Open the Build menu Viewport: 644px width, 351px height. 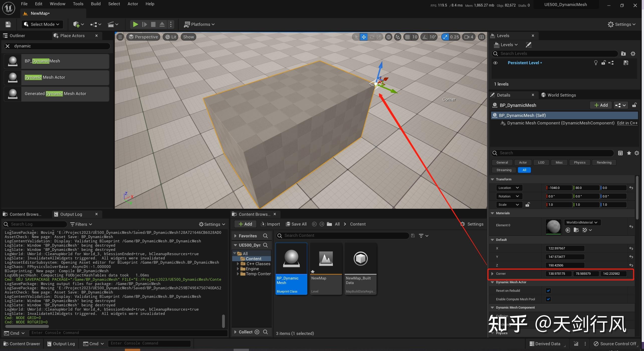(96, 4)
